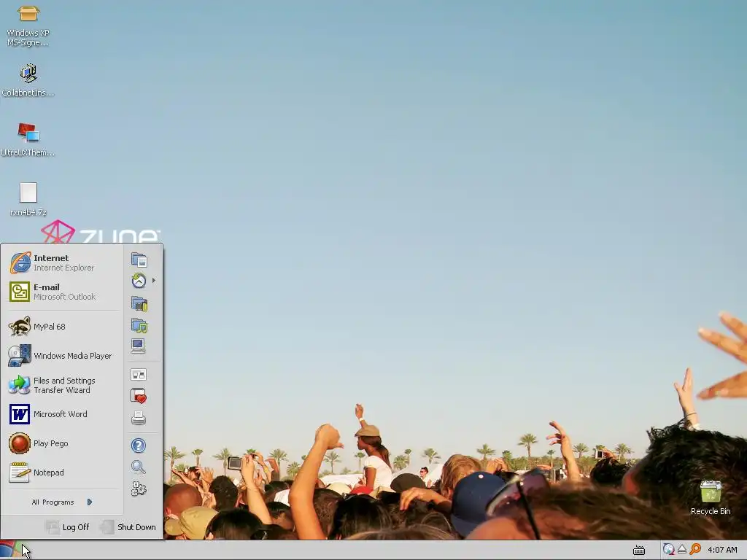Open Microsoft Word

coord(62,414)
